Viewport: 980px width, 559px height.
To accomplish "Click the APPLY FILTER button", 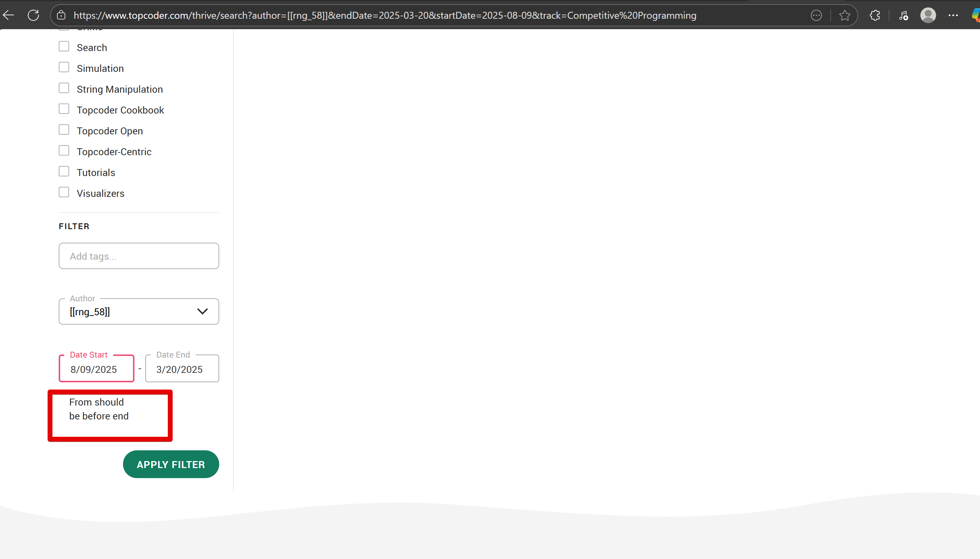I will (x=171, y=464).
